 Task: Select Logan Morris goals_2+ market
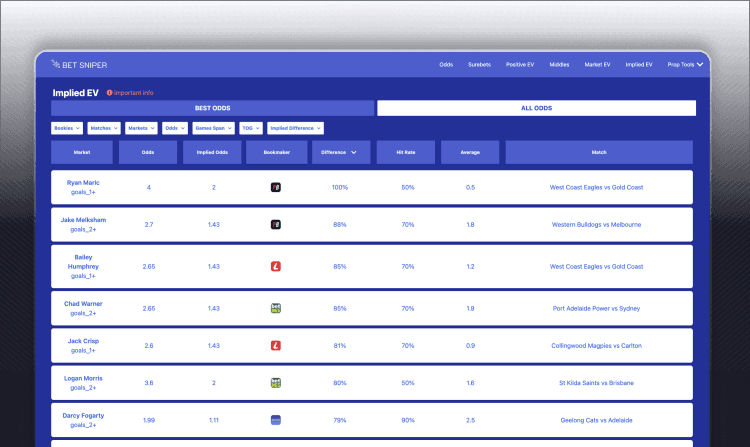83,383
